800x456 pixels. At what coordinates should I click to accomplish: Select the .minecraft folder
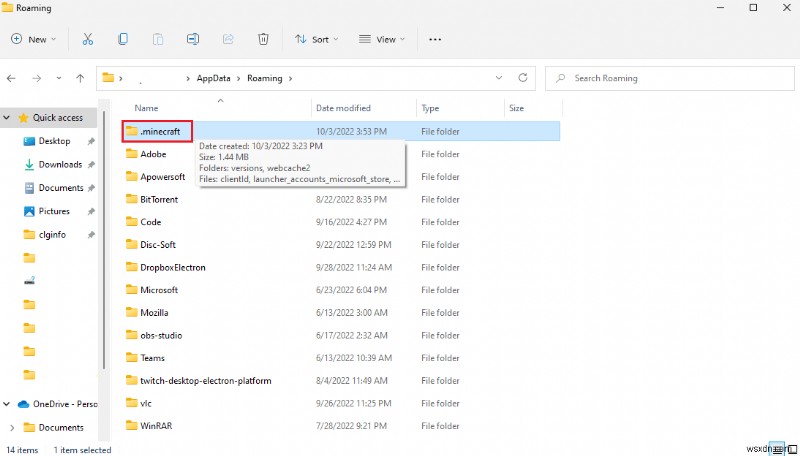pyautogui.click(x=159, y=131)
